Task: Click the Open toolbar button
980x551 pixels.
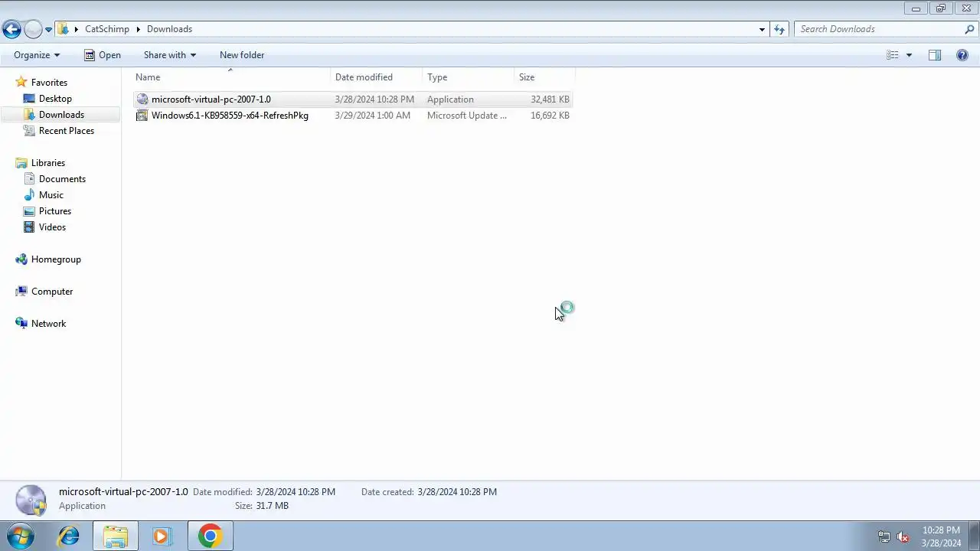Action: [x=103, y=55]
